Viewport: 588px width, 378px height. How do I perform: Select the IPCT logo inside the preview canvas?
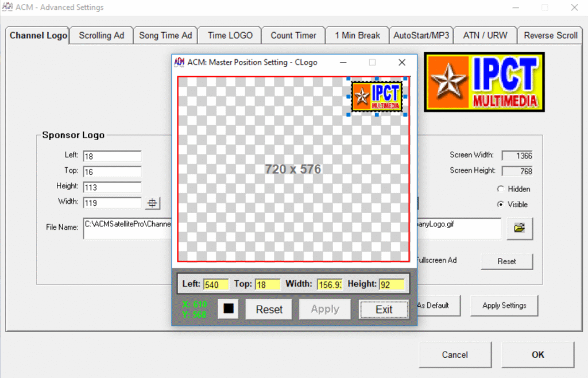376,95
